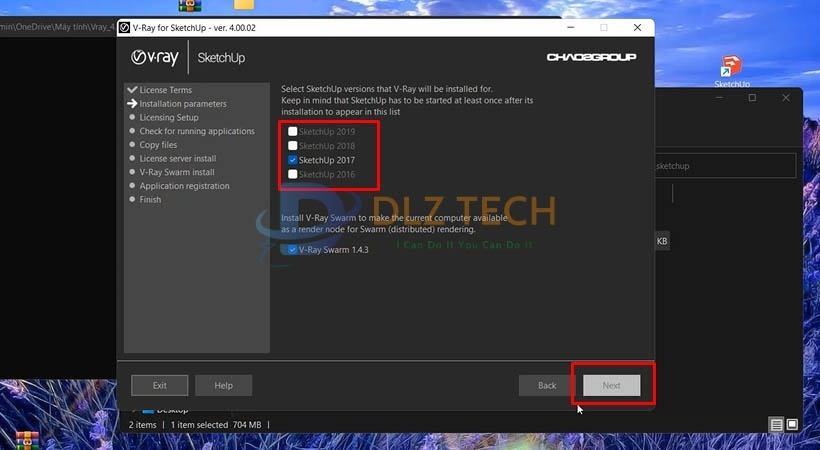Switch to details view in file explorer

pos(776,425)
